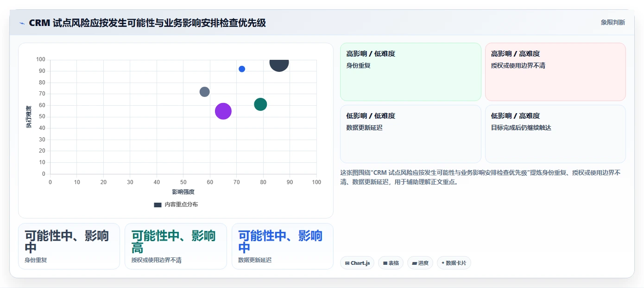This screenshot has height=288, width=644.
Task: Click the folder icon in the 进度 chip
Action: tap(414, 263)
